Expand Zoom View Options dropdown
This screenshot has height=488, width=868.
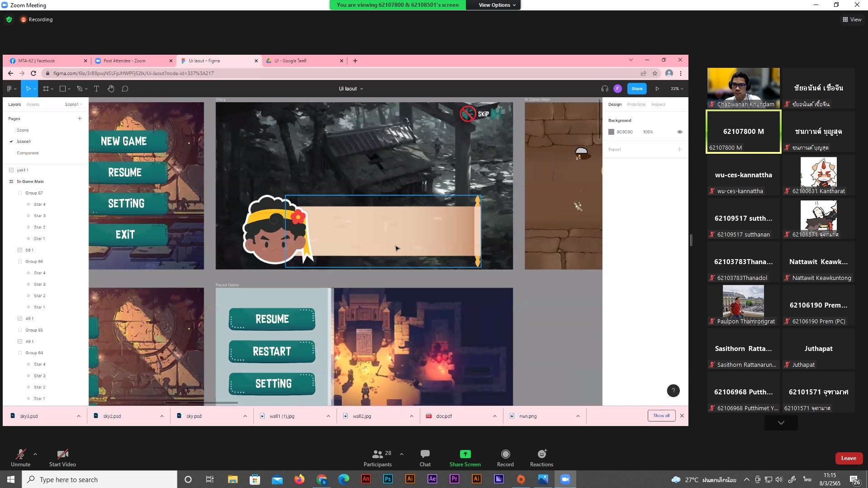[x=497, y=5]
